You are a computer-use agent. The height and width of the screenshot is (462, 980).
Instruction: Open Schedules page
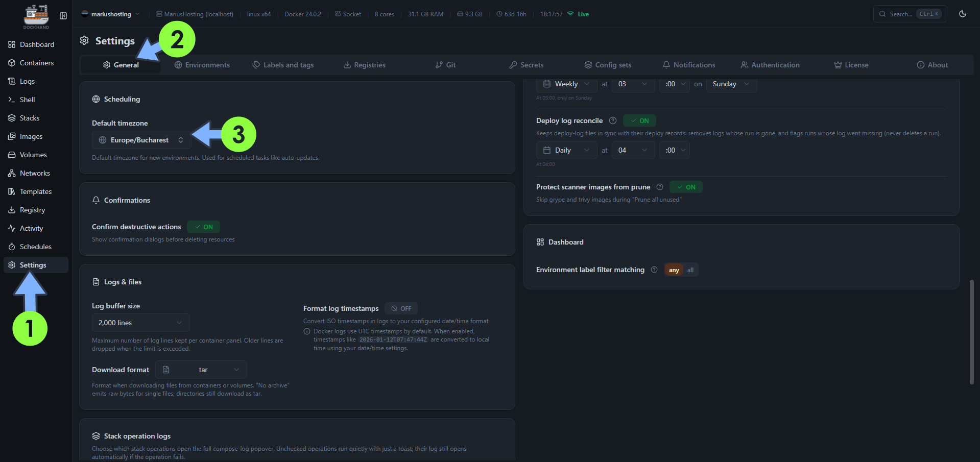coord(36,247)
